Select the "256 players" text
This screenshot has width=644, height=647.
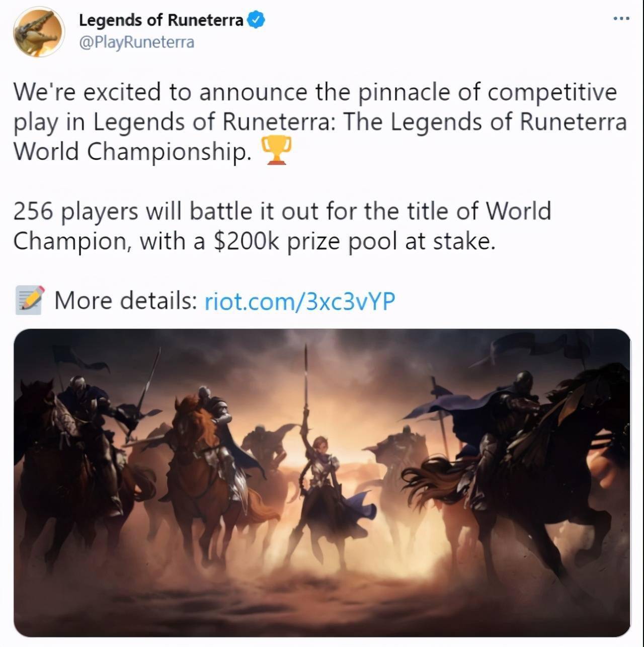[x=75, y=211]
